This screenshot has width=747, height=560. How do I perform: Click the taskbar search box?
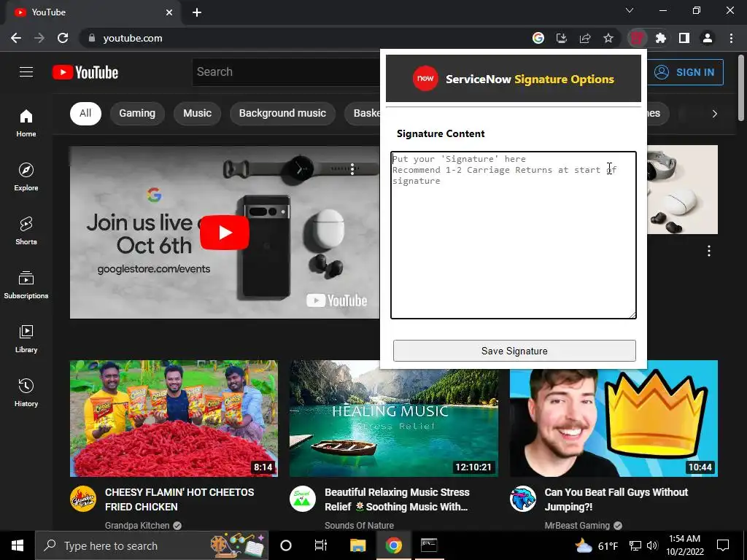(152, 545)
